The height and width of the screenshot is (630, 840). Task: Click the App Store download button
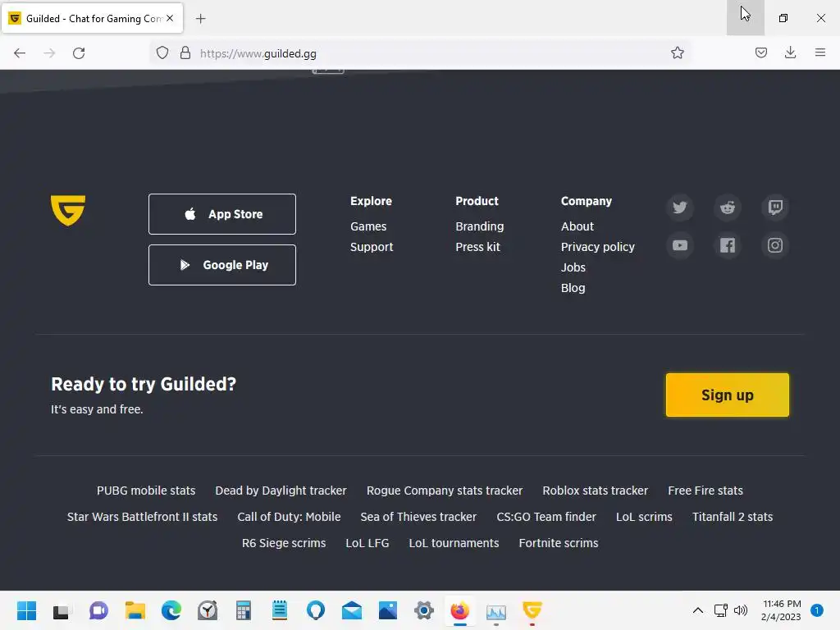222,214
